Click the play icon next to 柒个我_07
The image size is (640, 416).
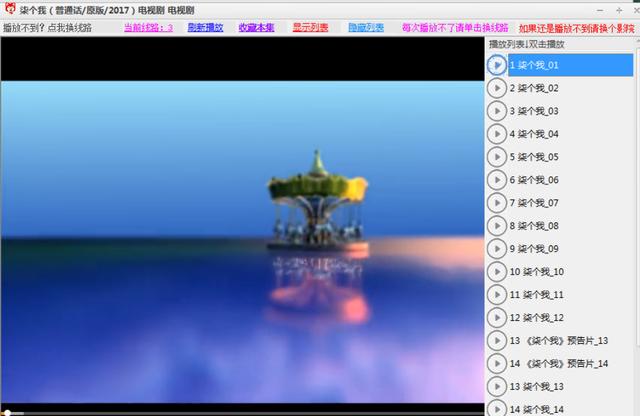[x=497, y=203]
